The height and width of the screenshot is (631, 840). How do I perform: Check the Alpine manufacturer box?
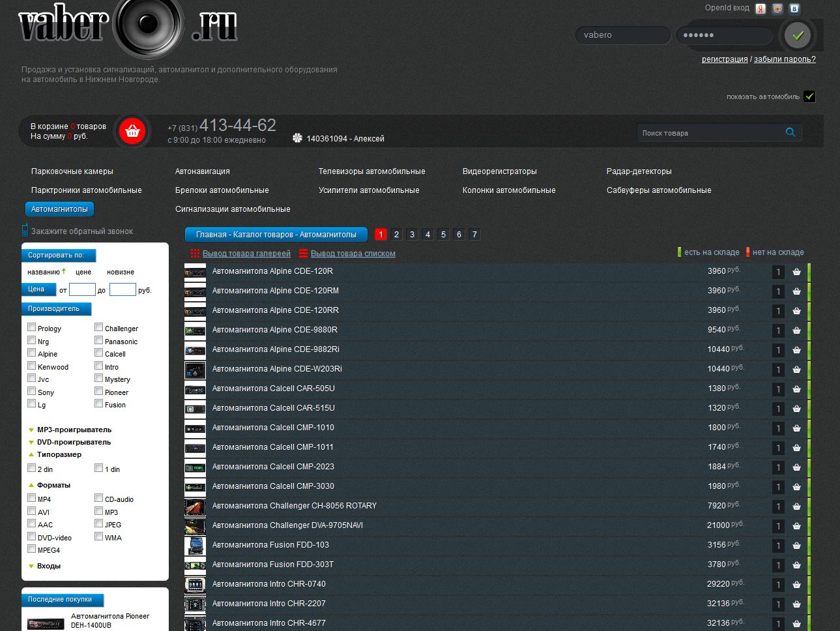pos(31,353)
